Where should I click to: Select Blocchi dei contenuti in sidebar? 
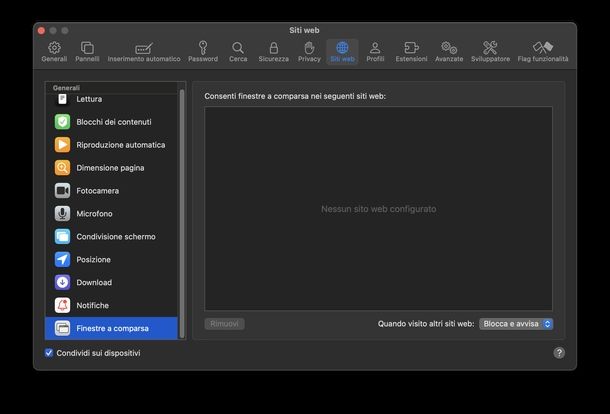coord(113,122)
